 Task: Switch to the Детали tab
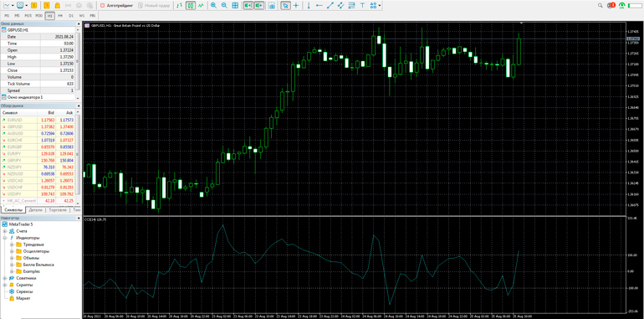pos(35,209)
